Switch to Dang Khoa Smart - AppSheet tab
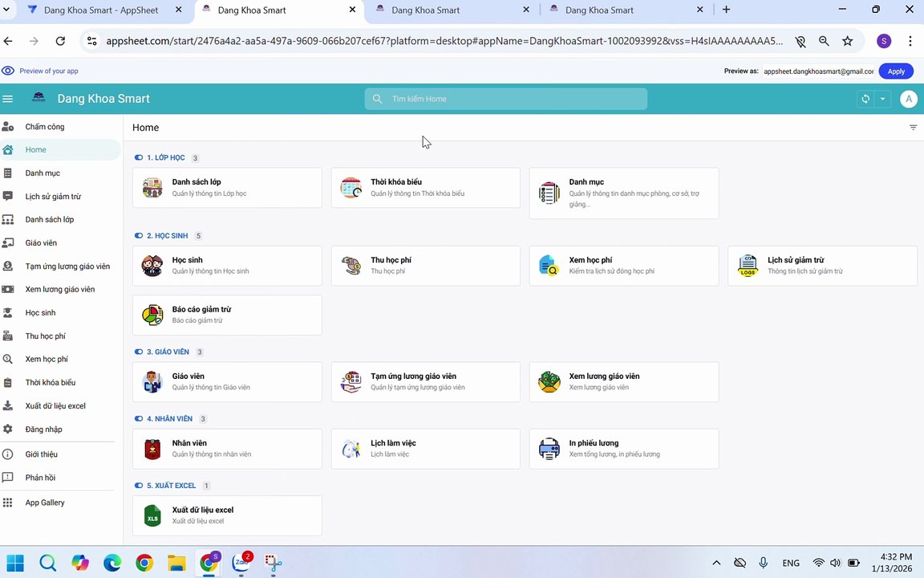 (100, 10)
